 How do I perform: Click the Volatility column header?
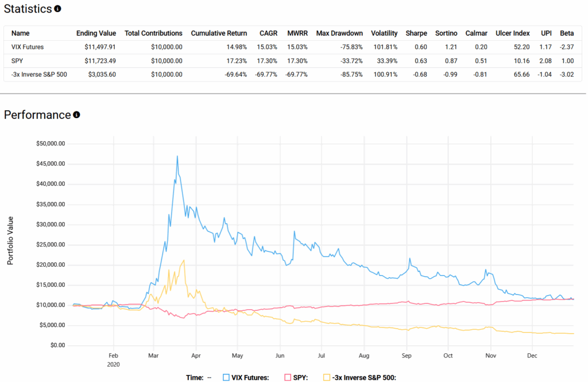(x=384, y=33)
